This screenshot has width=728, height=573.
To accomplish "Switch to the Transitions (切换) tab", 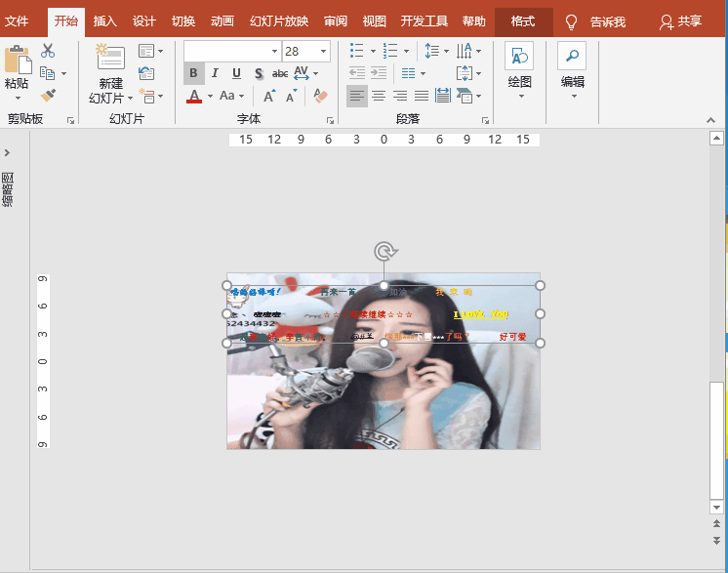I will 183,21.
